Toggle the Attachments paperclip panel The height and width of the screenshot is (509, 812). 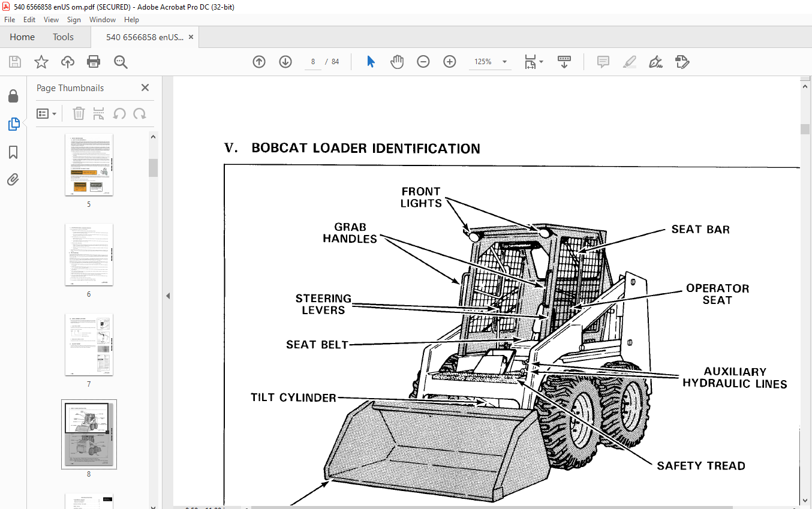(x=13, y=179)
